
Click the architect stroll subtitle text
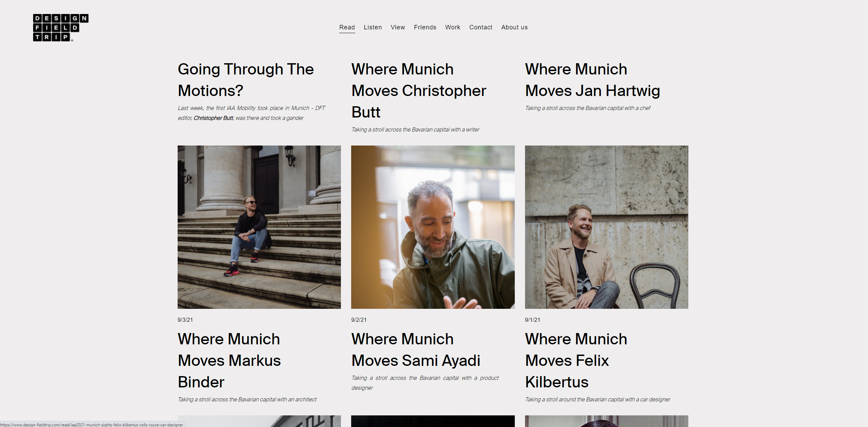247,400
